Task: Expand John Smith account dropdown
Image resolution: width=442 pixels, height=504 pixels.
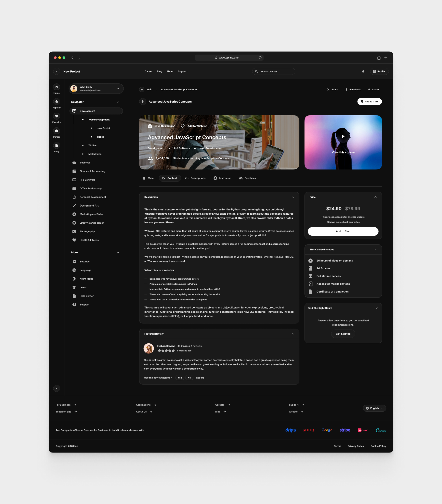Action: click(118, 89)
